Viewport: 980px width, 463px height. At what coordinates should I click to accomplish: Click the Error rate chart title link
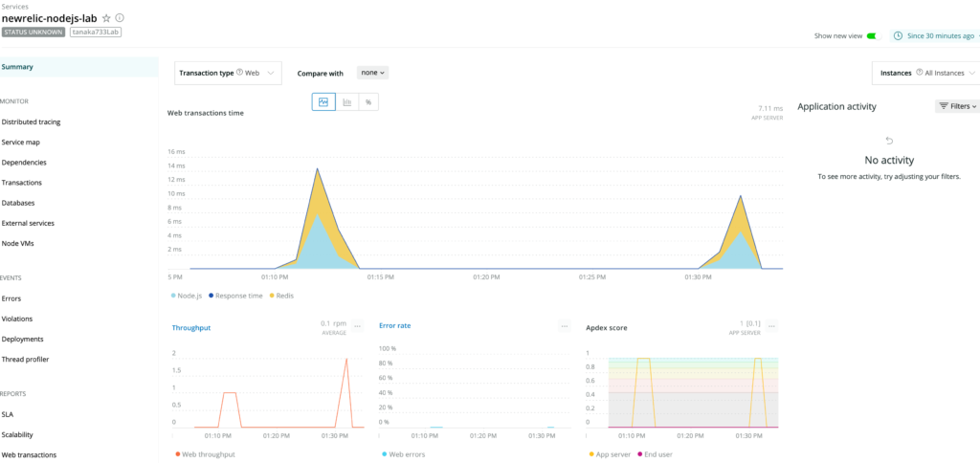click(x=395, y=325)
